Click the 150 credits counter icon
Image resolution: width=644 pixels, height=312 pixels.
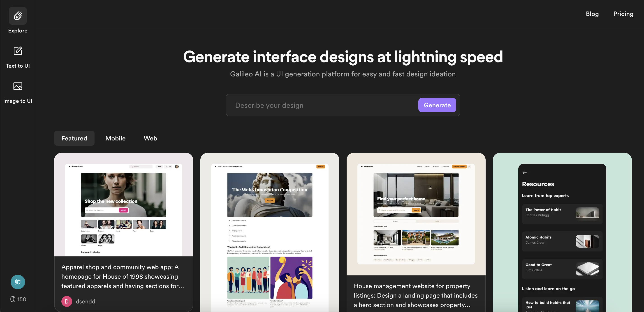(13, 299)
